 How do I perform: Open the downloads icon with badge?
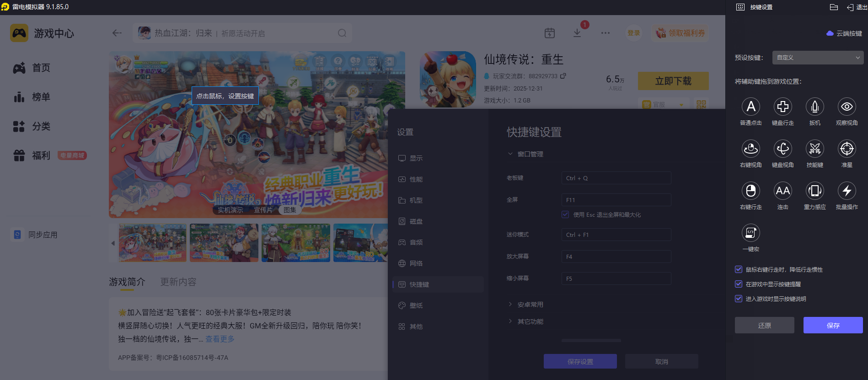(x=577, y=33)
